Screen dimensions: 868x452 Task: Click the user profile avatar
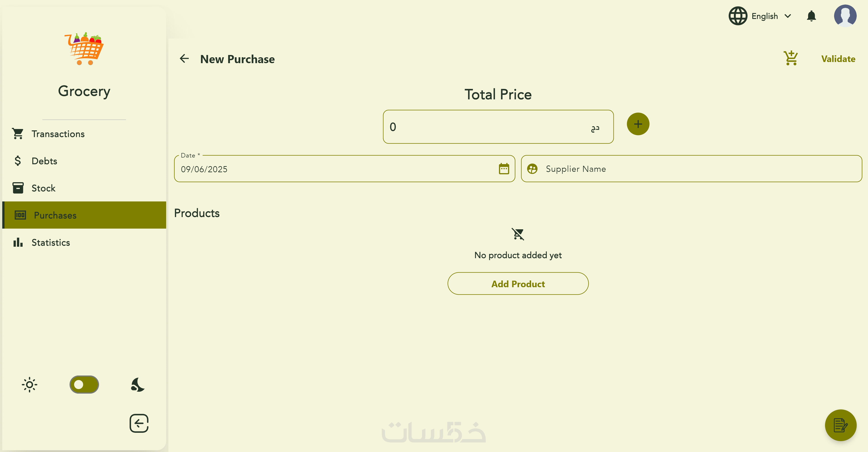coord(845,16)
